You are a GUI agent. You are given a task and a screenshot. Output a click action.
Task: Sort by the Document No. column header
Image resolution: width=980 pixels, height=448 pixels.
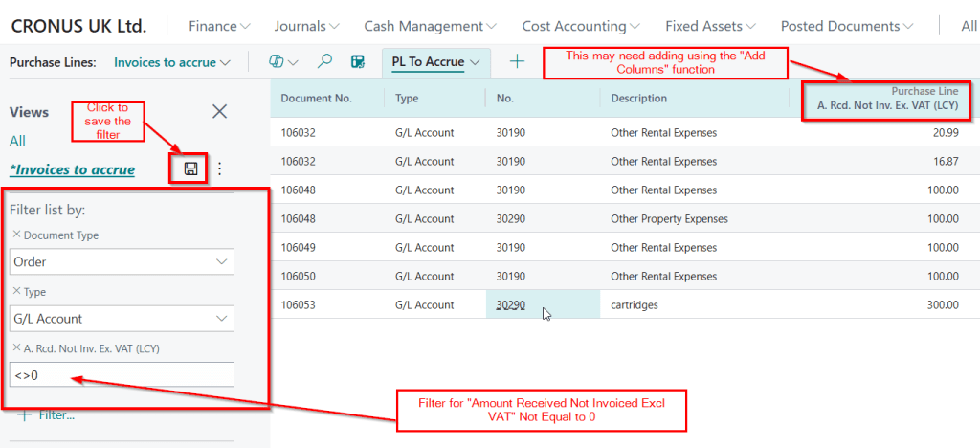[x=317, y=98]
